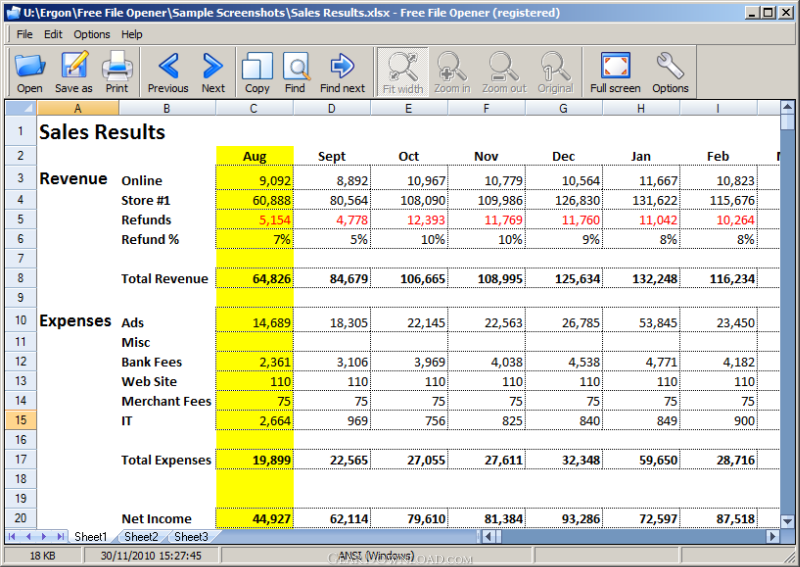800x567 pixels.
Task: Click the Feb column heading cell
Action: tap(718, 156)
